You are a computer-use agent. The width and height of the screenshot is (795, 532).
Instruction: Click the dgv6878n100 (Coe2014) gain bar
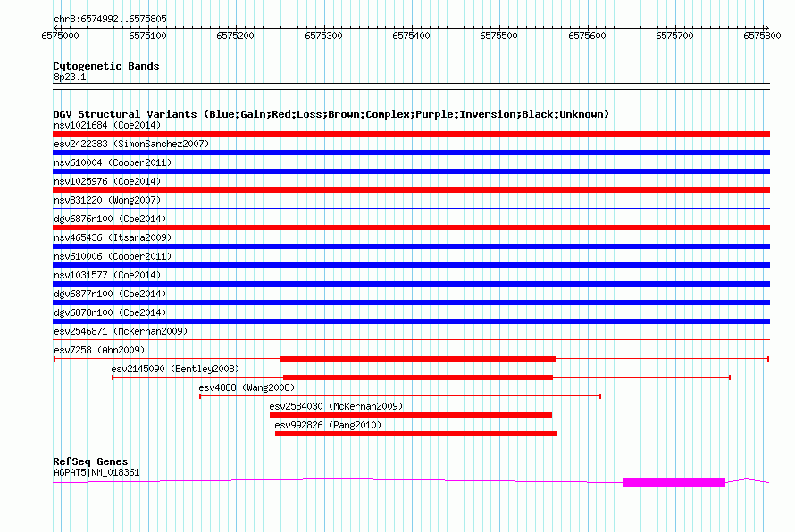411,321
